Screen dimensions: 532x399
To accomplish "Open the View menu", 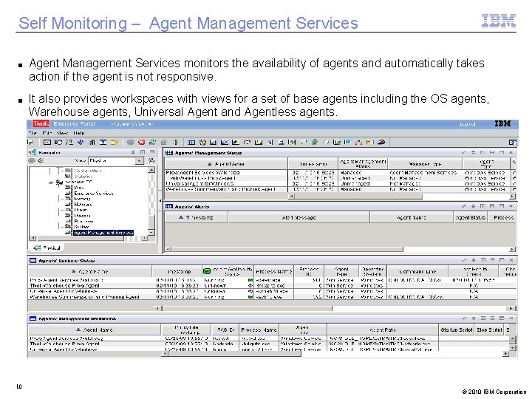I will [x=62, y=133].
